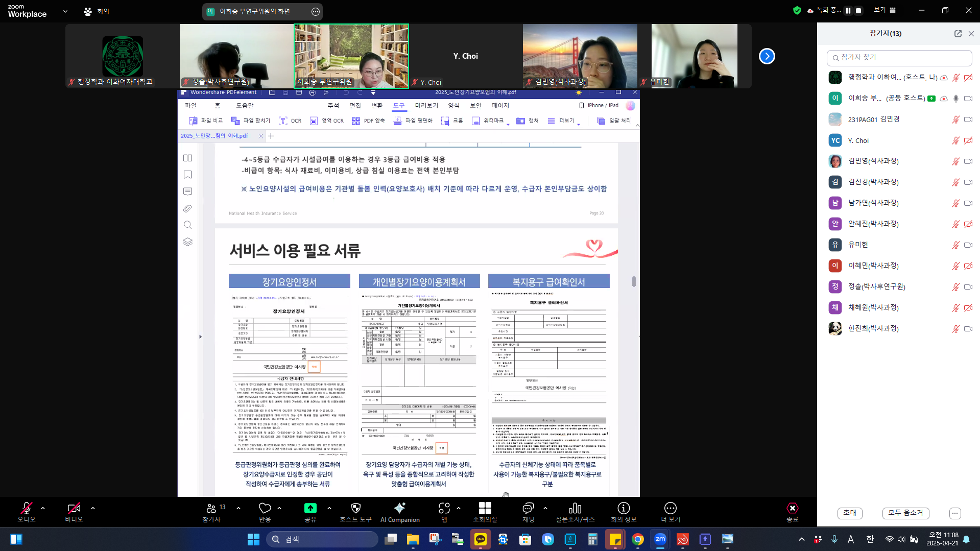Image resolution: width=980 pixels, height=551 pixels.
Task: Click the 파일 비교 tool
Action: coord(206,121)
